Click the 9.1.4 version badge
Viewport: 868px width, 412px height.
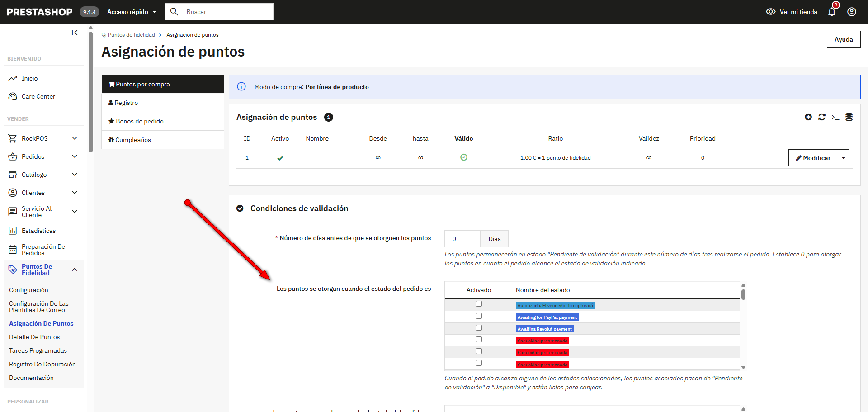pyautogui.click(x=90, y=12)
